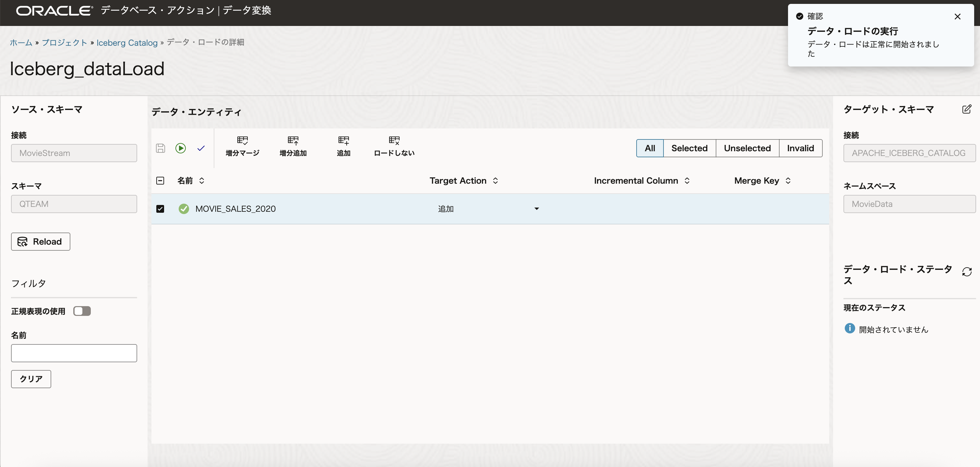The height and width of the screenshot is (467, 980).
Task: Click the Reload button
Action: click(x=41, y=242)
